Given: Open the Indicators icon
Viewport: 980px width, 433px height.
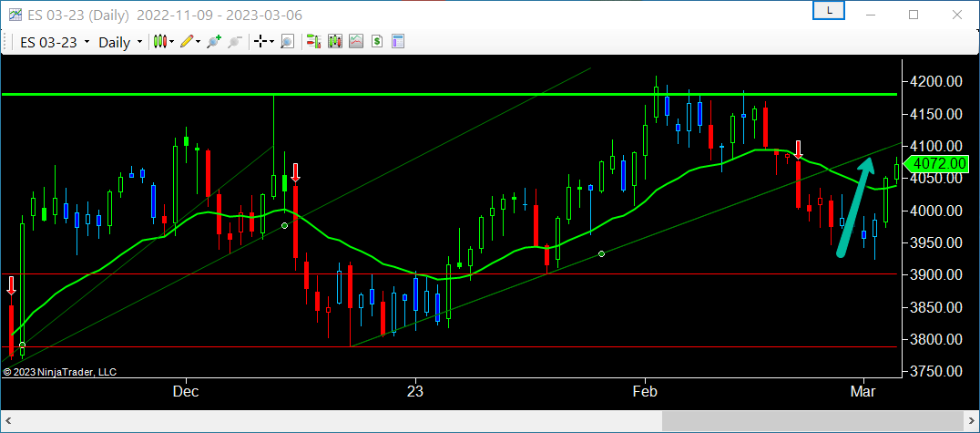Looking at the screenshot, I should click(x=356, y=42).
